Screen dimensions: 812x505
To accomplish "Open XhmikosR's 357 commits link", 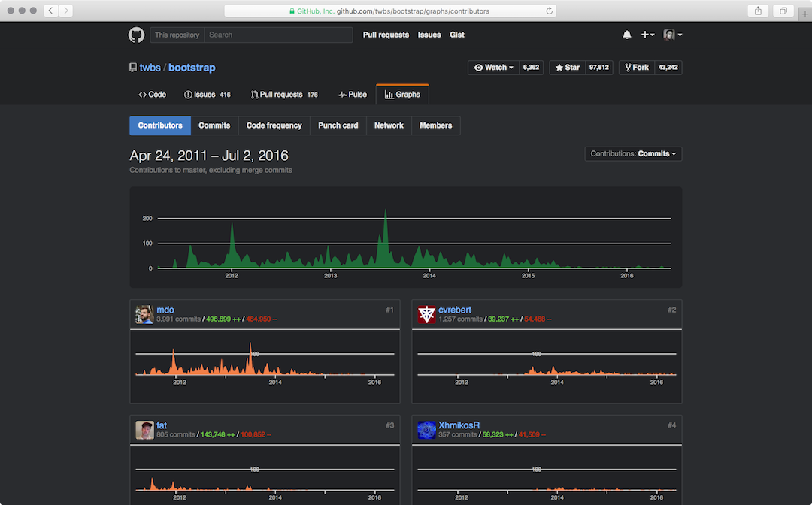I will (x=458, y=434).
